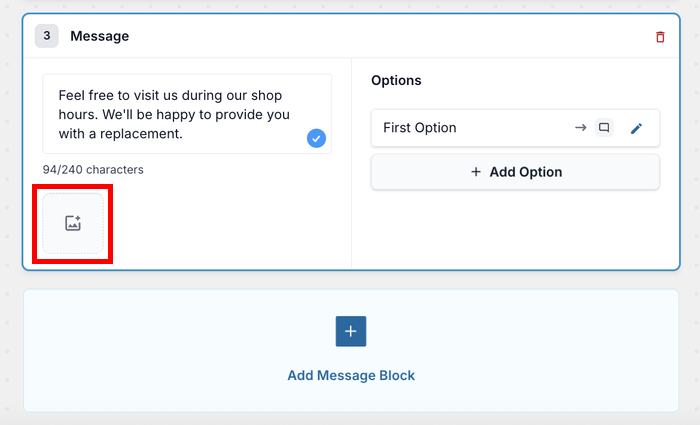Select the Add Message Block text link
The height and width of the screenshot is (425, 700).
tap(351, 376)
